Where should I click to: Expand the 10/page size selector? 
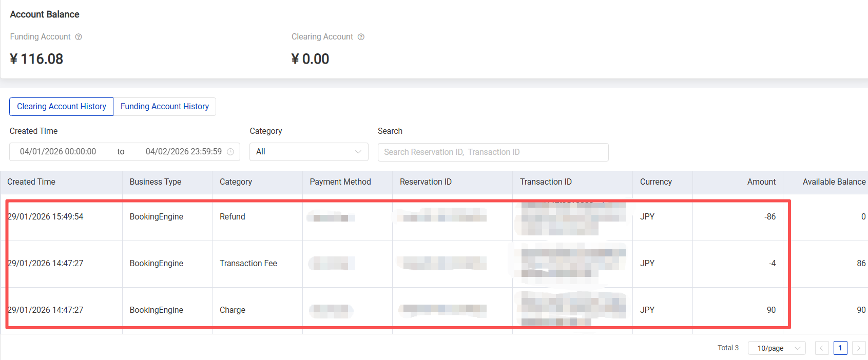pyautogui.click(x=777, y=348)
